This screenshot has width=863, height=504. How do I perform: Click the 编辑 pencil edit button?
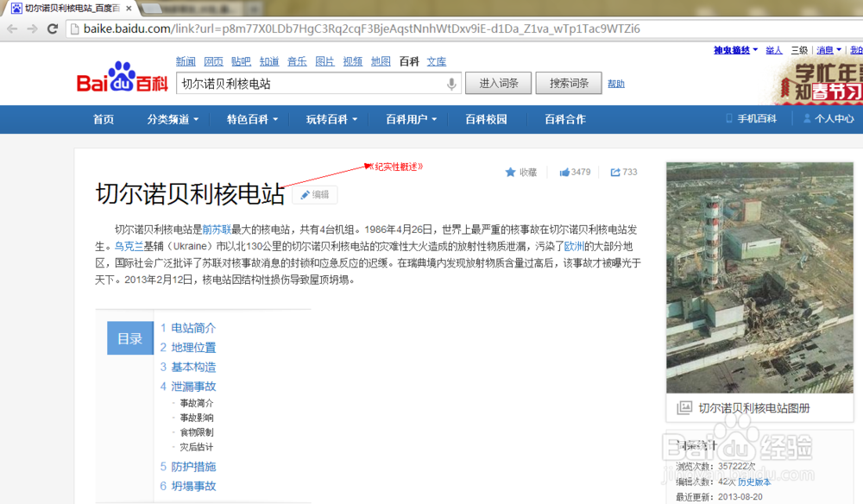click(315, 195)
